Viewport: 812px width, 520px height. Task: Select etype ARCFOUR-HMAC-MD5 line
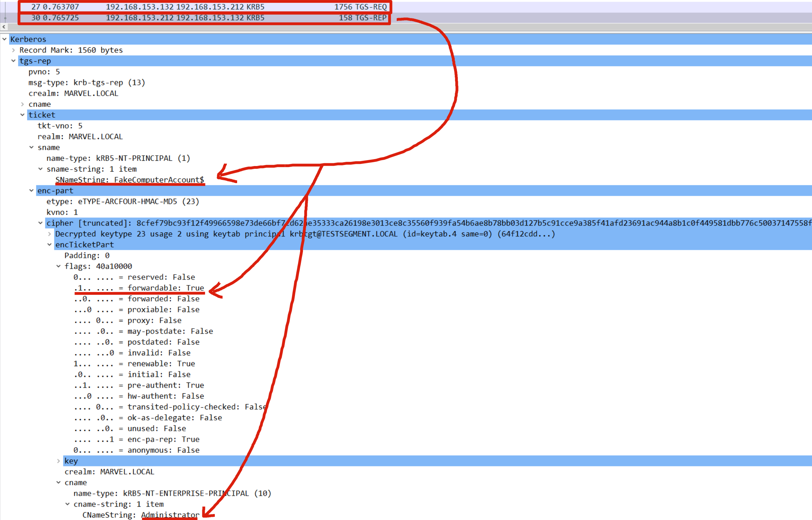123,202
